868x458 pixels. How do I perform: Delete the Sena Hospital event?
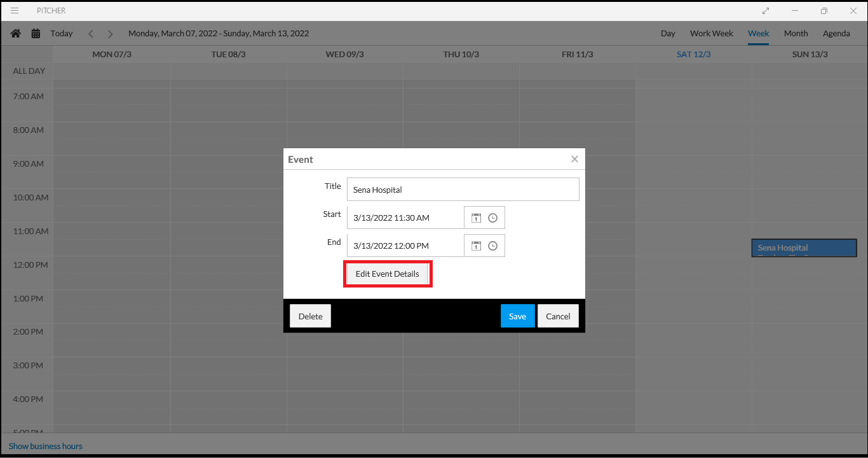pyautogui.click(x=310, y=316)
